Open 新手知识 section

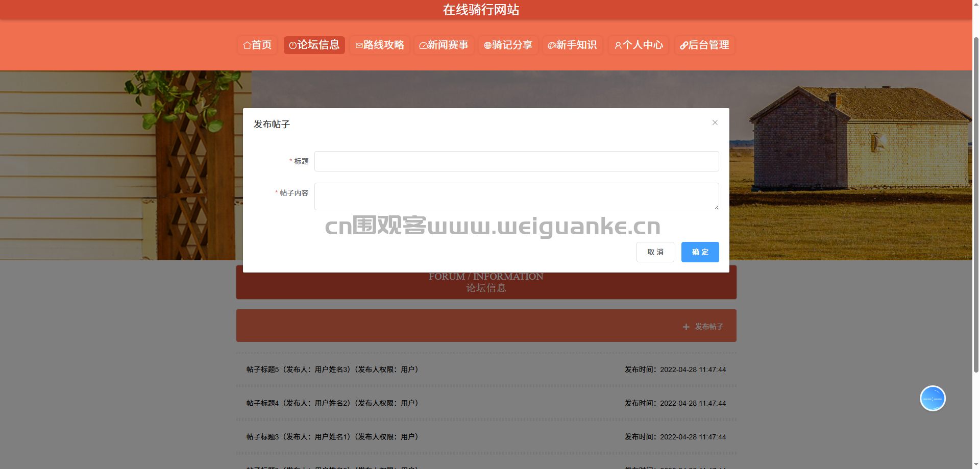(x=573, y=45)
